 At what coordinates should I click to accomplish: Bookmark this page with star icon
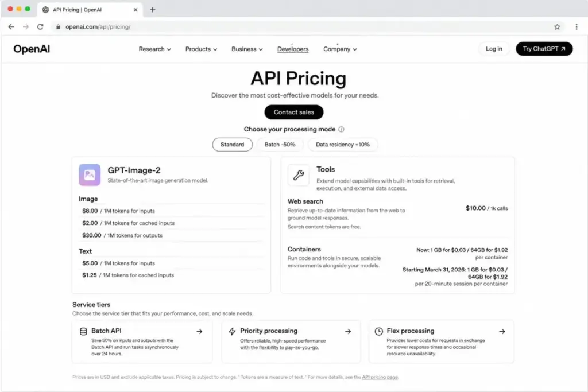[x=557, y=26]
